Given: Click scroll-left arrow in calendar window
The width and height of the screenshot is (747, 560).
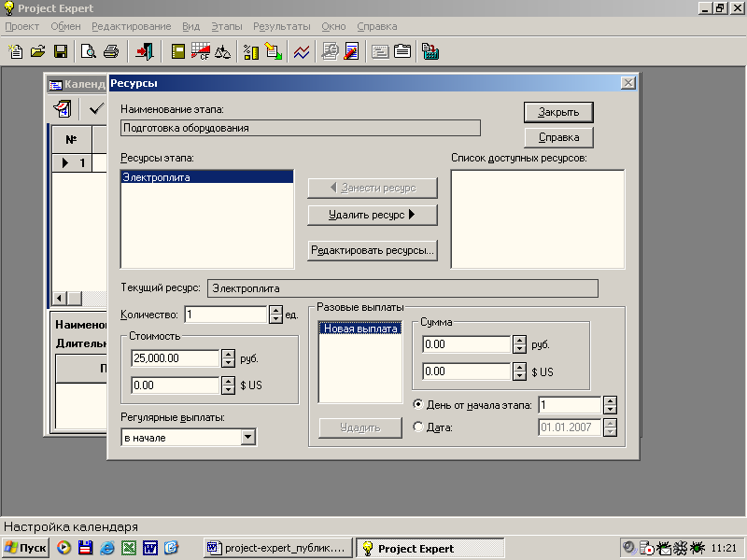Looking at the screenshot, I should 59,299.
